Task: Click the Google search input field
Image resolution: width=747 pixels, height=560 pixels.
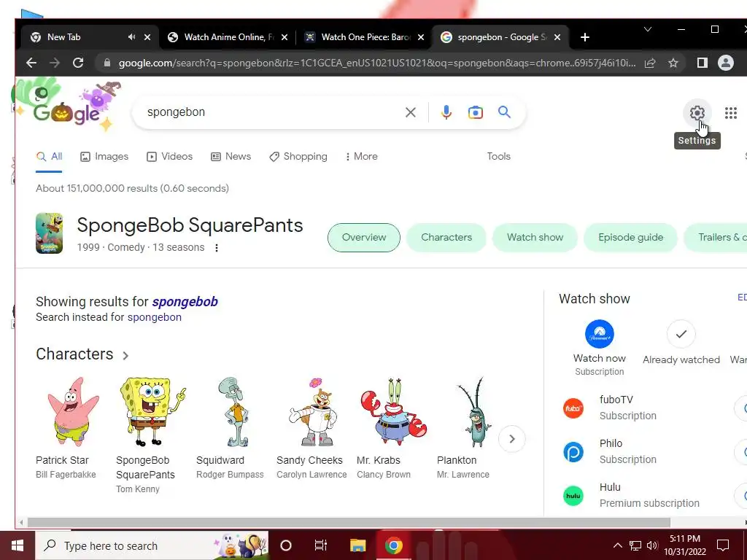Action: (x=271, y=112)
